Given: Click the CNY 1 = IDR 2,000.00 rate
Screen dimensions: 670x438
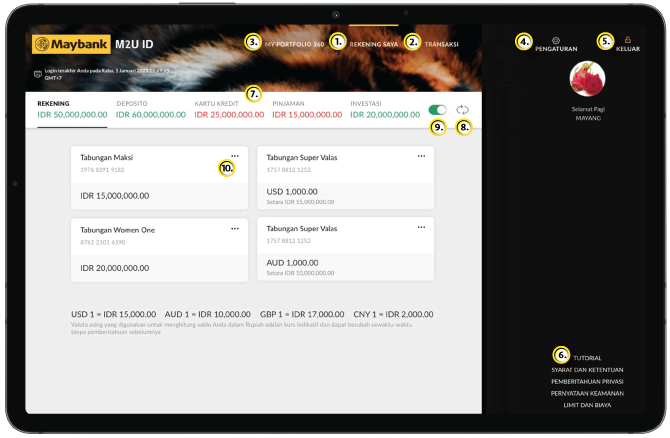Looking at the screenshot, I should point(394,314).
